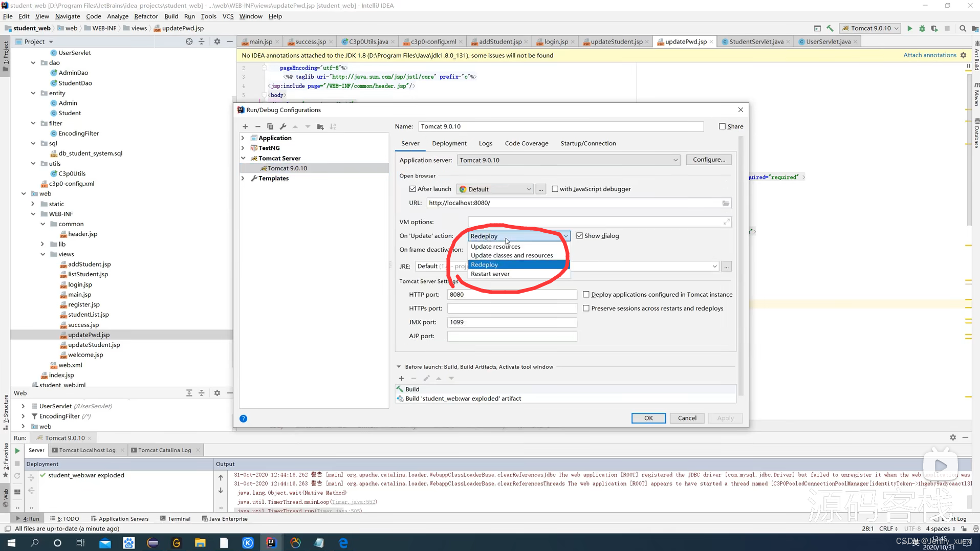Image resolution: width=980 pixels, height=551 pixels.
Task: Remove configuration with minus icon
Action: click(x=257, y=126)
